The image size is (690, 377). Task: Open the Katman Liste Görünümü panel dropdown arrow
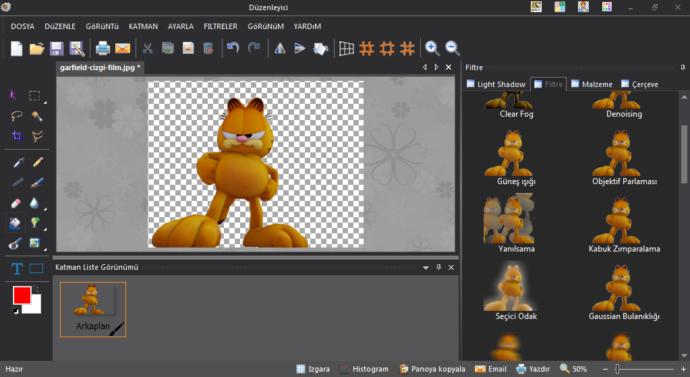pos(426,267)
